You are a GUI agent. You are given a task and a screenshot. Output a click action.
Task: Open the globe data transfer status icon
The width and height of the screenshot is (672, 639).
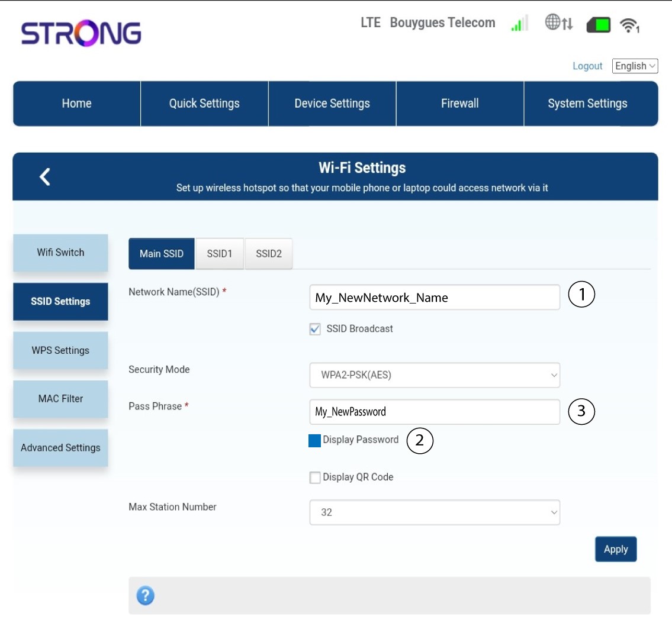click(x=559, y=22)
